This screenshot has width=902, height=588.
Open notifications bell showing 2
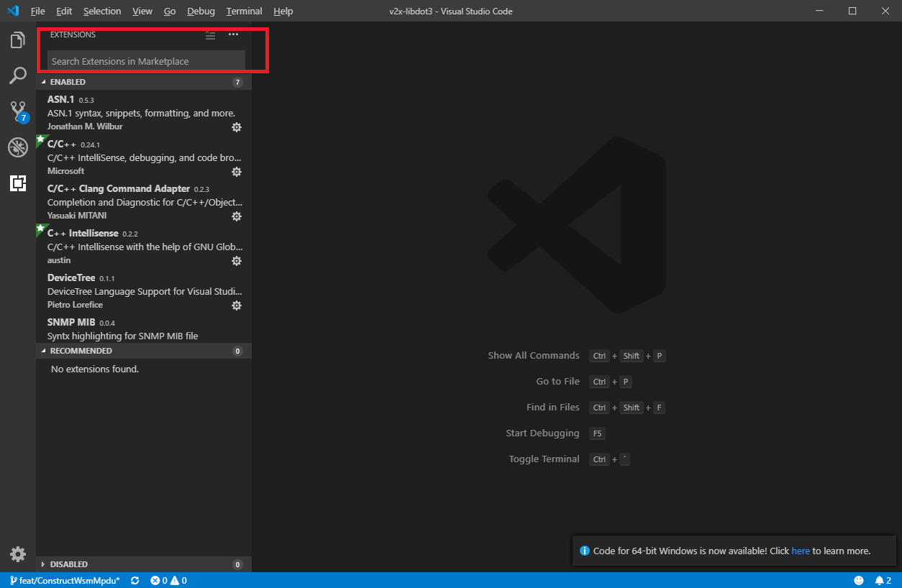(x=883, y=580)
